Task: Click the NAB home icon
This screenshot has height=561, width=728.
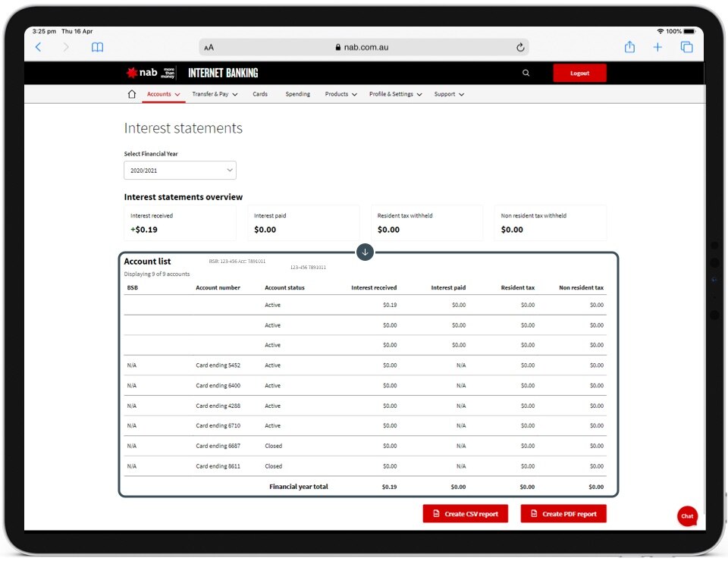Action: click(x=132, y=95)
